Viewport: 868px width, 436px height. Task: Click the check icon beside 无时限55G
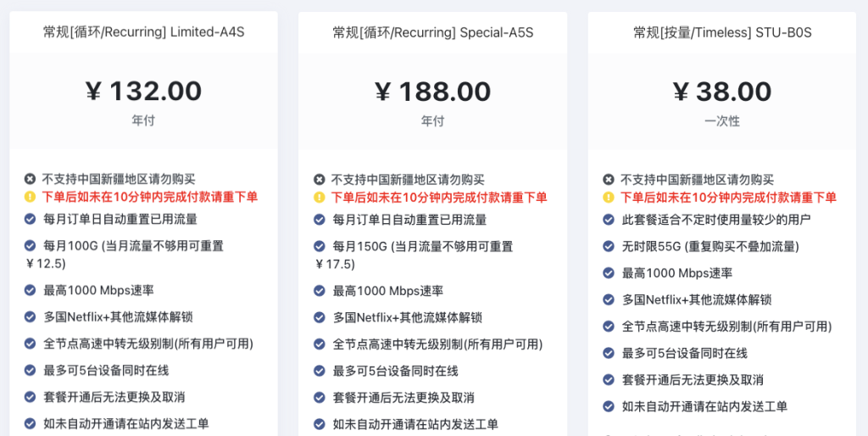pyautogui.click(x=609, y=247)
